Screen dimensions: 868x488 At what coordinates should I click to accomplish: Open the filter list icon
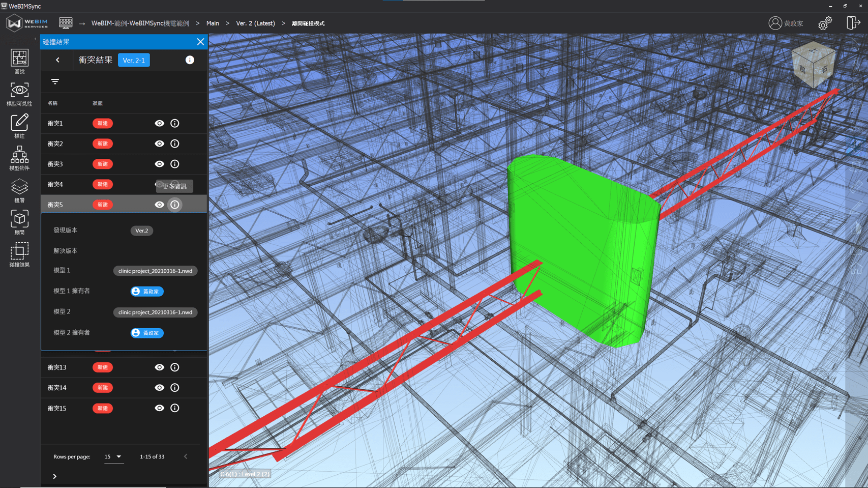pos(55,81)
